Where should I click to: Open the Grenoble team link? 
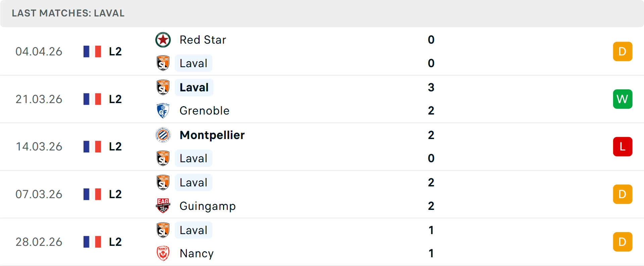click(x=204, y=111)
